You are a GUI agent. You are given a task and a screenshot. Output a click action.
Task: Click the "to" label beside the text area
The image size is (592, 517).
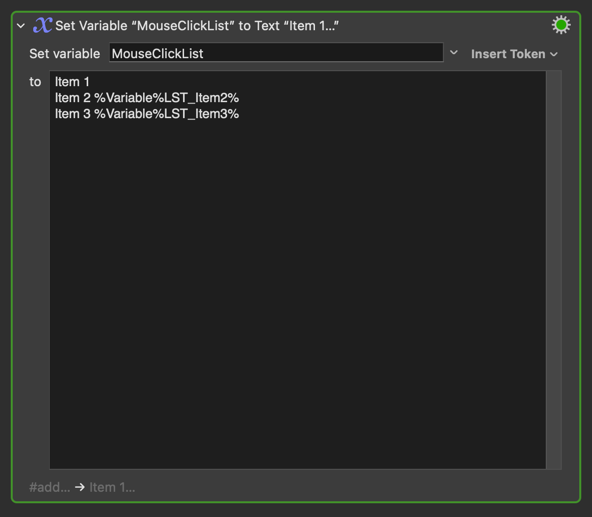pos(35,82)
